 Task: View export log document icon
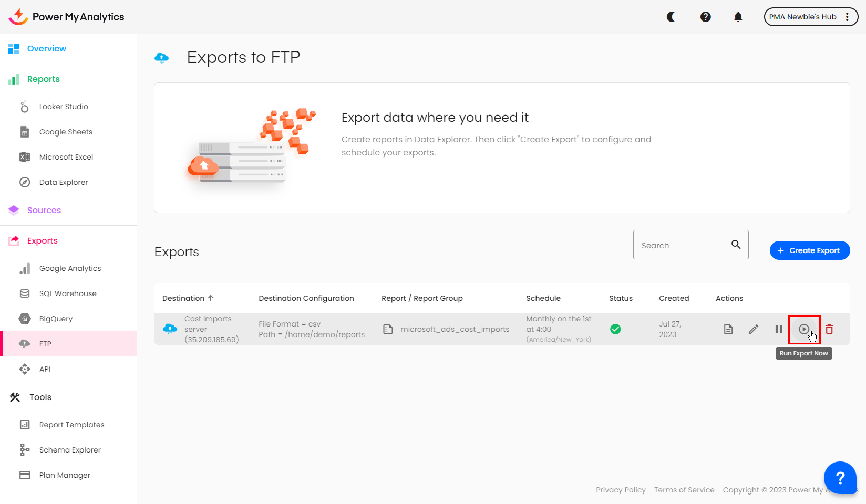728,329
